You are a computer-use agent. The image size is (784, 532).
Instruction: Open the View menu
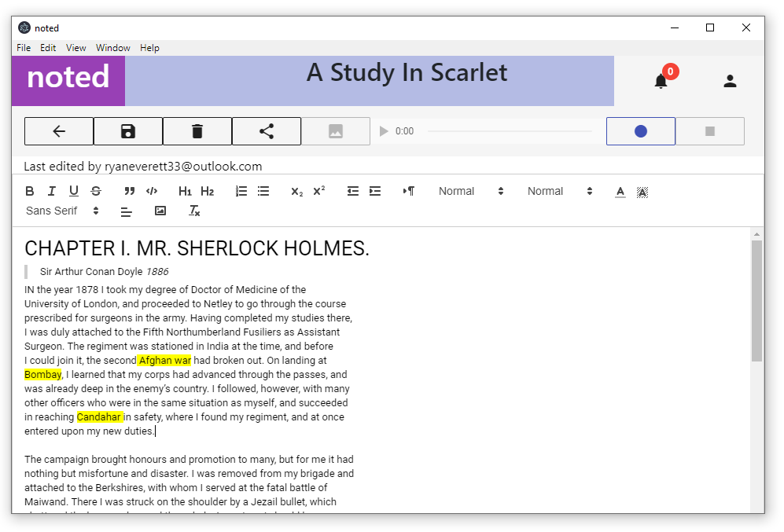[x=76, y=48]
